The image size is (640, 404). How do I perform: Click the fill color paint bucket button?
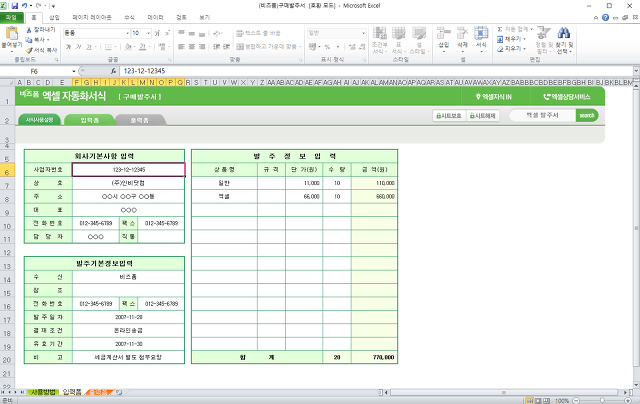coord(127,47)
